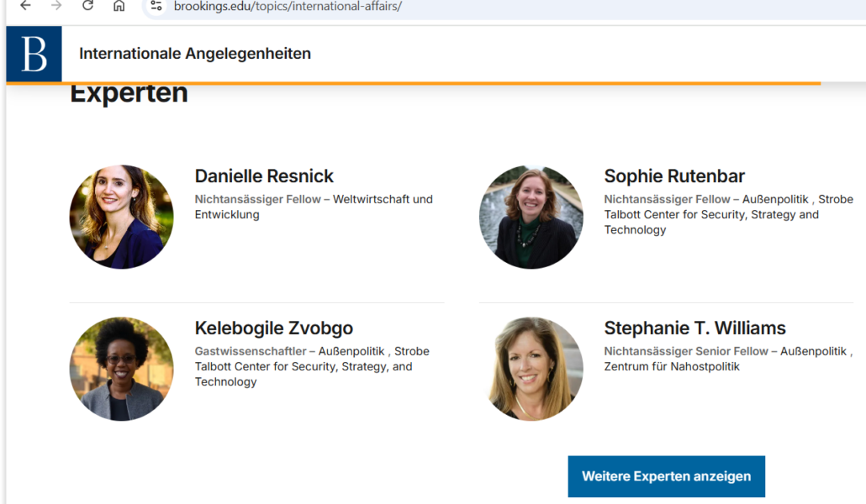Click the Experten section heading
Viewport: 866px width, 504px height.
click(129, 92)
